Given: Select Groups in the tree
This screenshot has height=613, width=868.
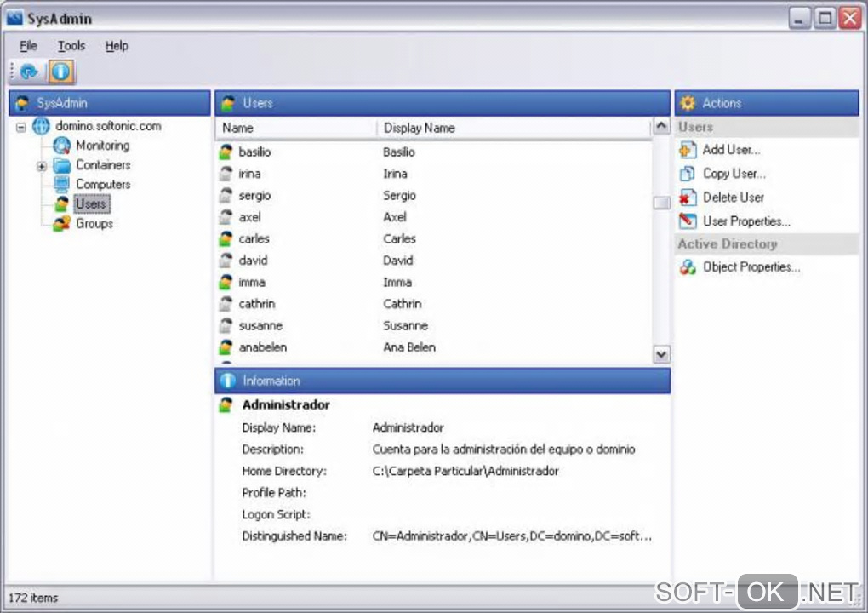Looking at the screenshot, I should click(94, 223).
